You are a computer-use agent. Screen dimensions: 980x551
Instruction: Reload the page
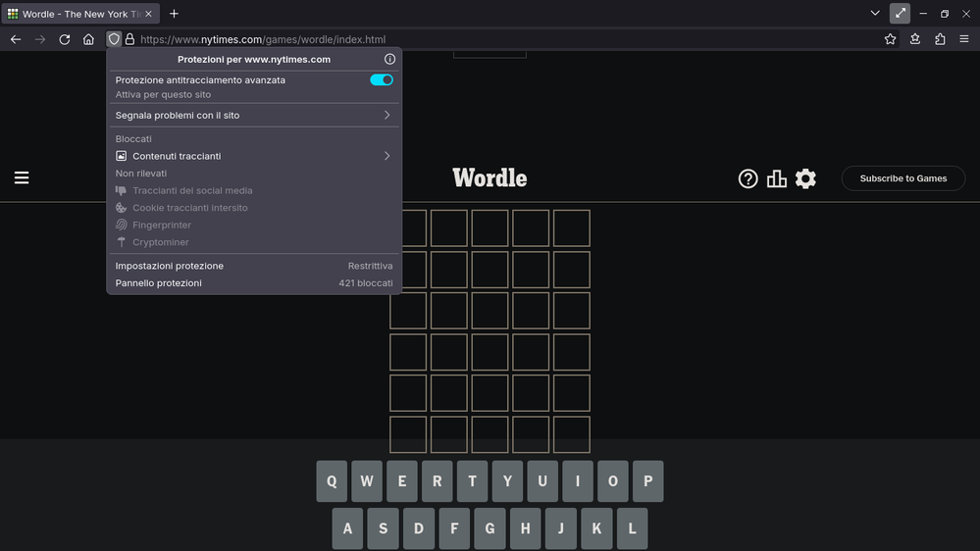65,39
